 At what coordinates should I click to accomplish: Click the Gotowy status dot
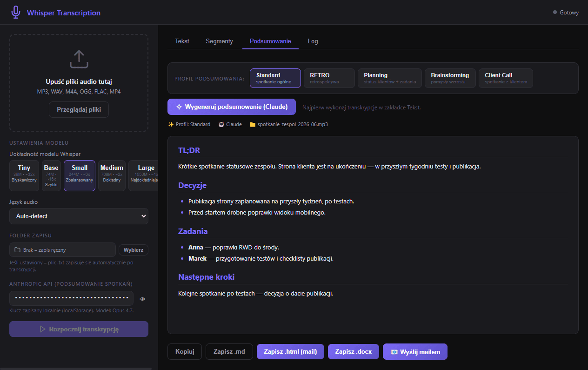click(x=555, y=12)
